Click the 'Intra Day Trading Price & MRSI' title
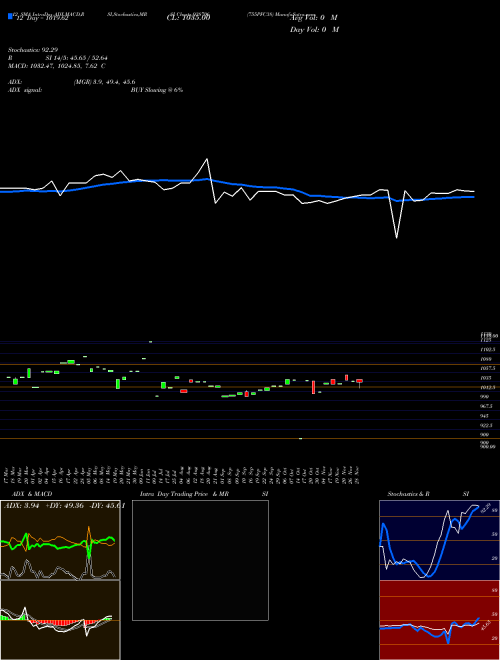The width and height of the screenshot is (500, 660). point(204,494)
